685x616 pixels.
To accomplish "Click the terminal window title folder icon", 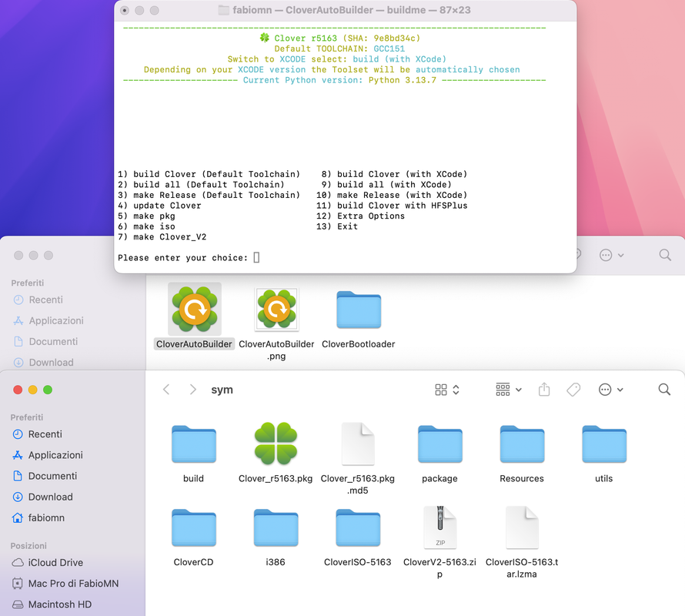I will point(224,10).
